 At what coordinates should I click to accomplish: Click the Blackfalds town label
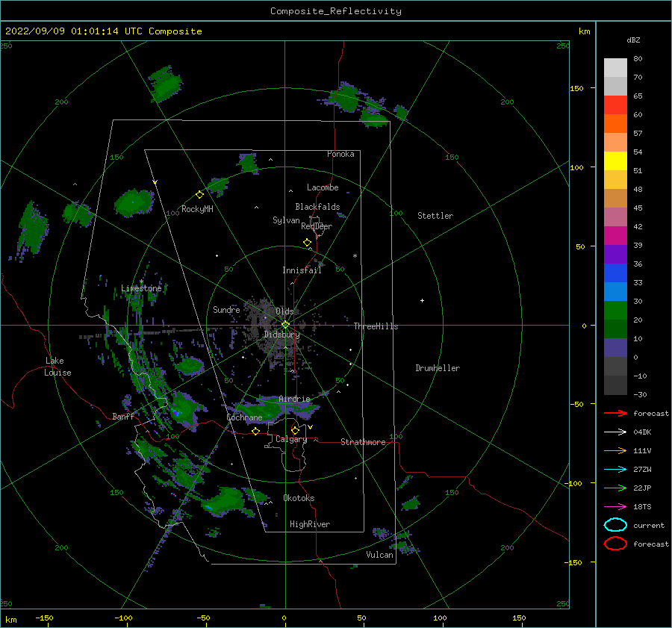pos(317,207)
